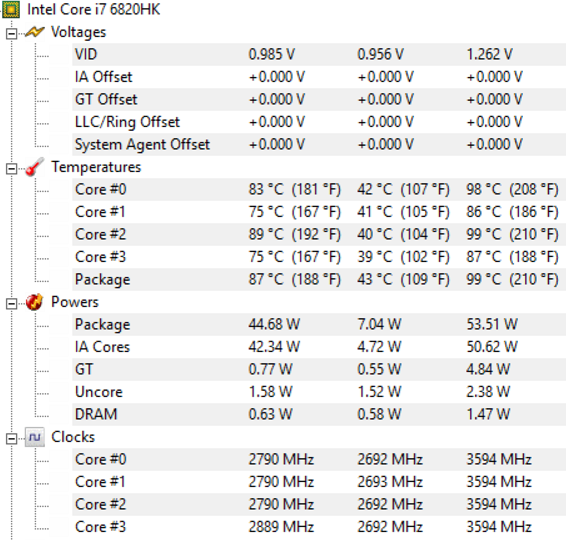Collapse the Voltages tree node

coord(12,34)
